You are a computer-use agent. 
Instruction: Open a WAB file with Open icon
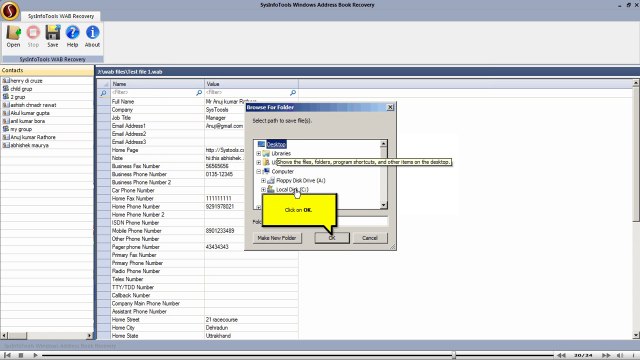pos(13,36)
